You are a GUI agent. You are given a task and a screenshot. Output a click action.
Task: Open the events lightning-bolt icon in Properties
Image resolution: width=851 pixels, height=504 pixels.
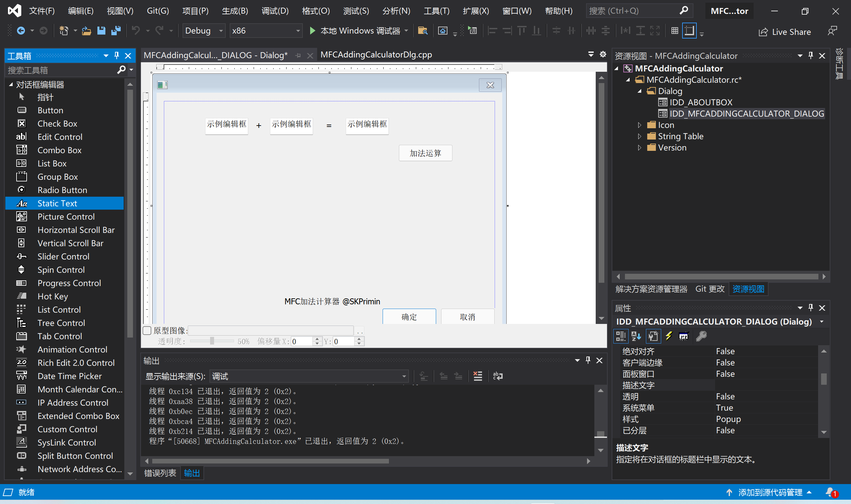click(669, 336)
